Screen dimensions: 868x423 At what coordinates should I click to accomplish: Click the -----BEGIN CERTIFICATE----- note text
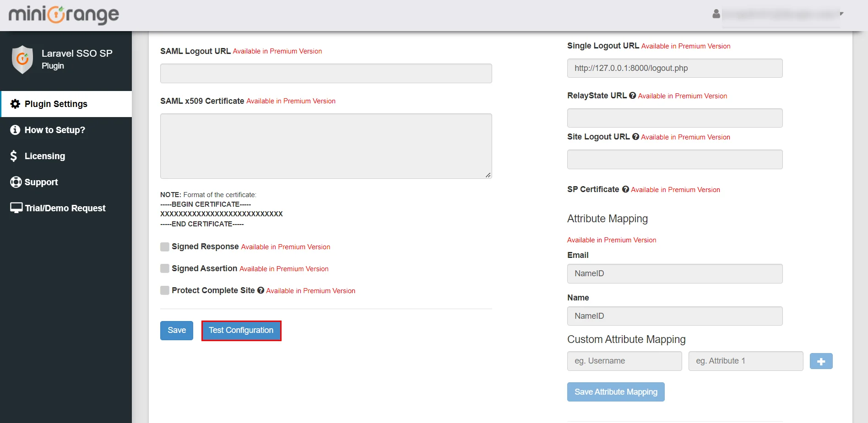[x=206, y=204]
